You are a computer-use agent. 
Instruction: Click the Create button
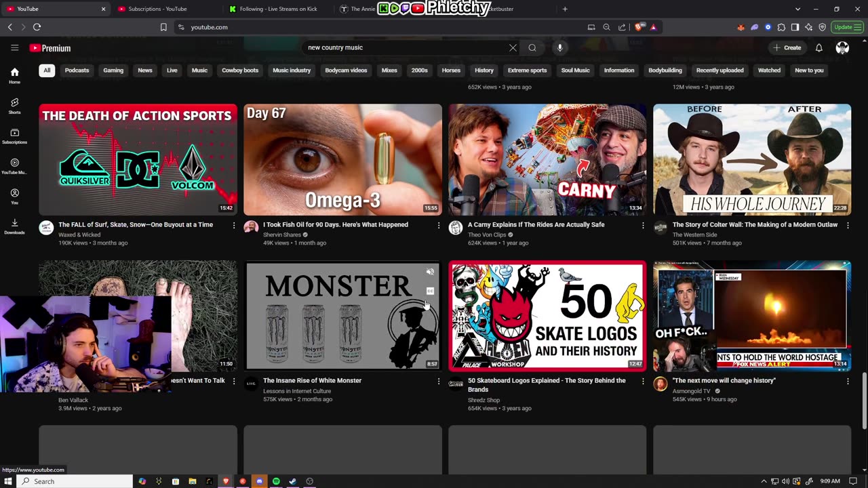coord(787,47)
